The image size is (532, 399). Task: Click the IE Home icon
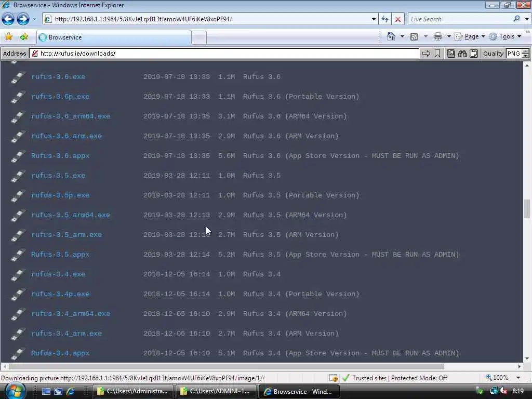[x=391, y=36]
